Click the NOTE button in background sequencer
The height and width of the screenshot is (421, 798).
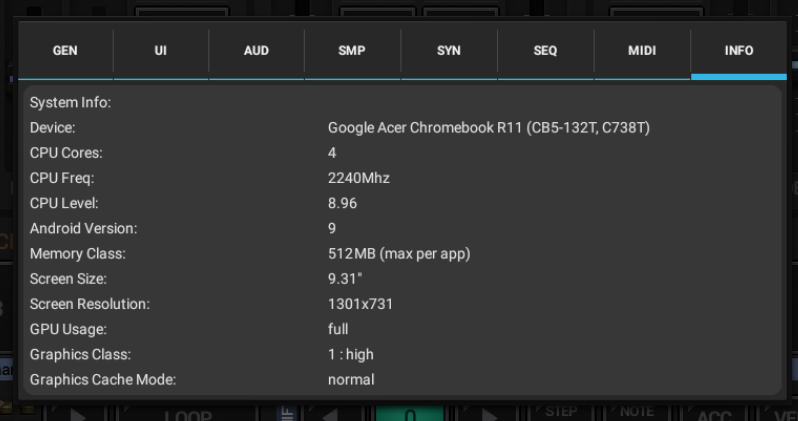click(x=637, y=412)
